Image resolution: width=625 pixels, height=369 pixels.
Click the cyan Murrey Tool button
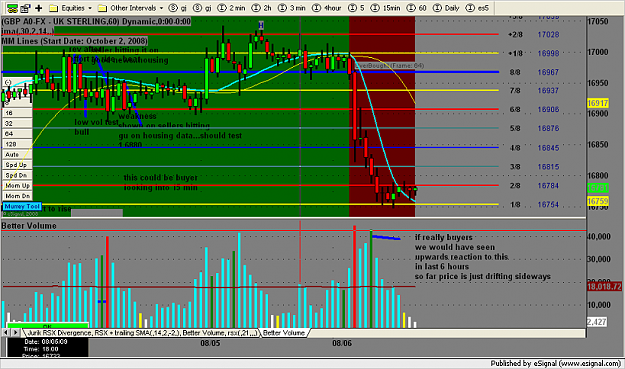(22, 206)
